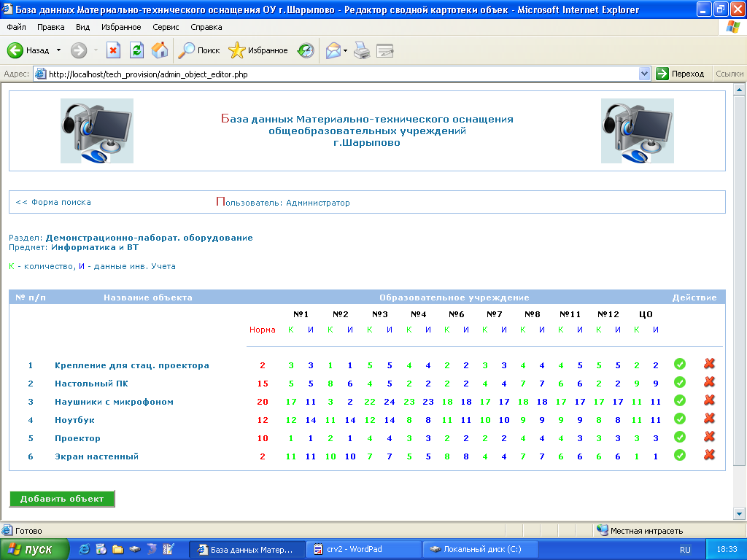
Task: Open the History toolbar icon
Action: point(306,50)
